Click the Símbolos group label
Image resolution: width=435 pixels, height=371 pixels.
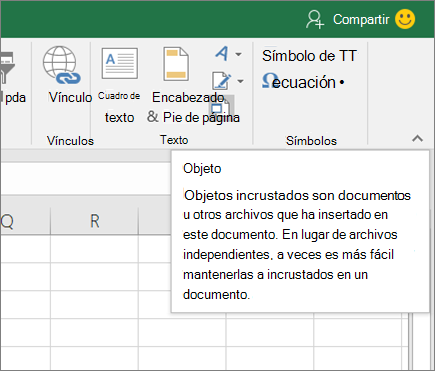[311, 141]
